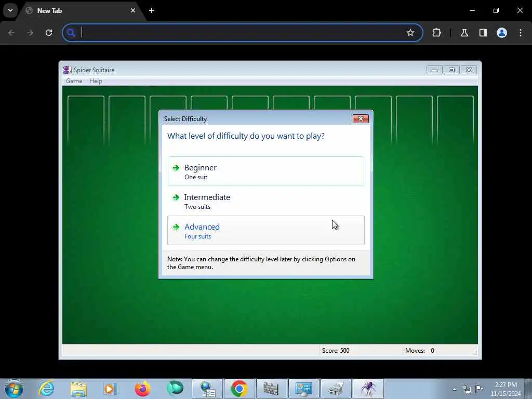Viewport: 532px width, 399px height.
Task: Open the printer taskbar app
Action: 336,389
